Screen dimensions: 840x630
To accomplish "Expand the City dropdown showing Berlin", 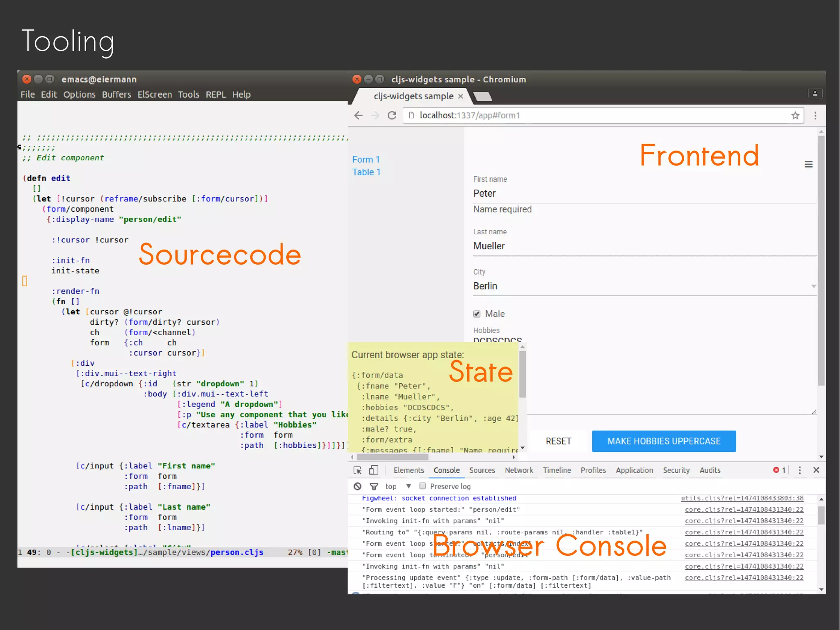I will [x=645, y=286].
